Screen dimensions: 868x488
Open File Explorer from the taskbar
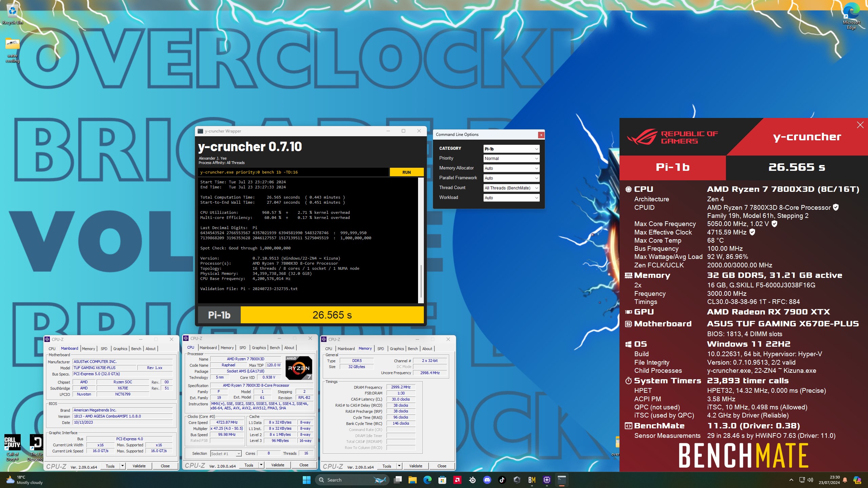[x=412, y=480]
